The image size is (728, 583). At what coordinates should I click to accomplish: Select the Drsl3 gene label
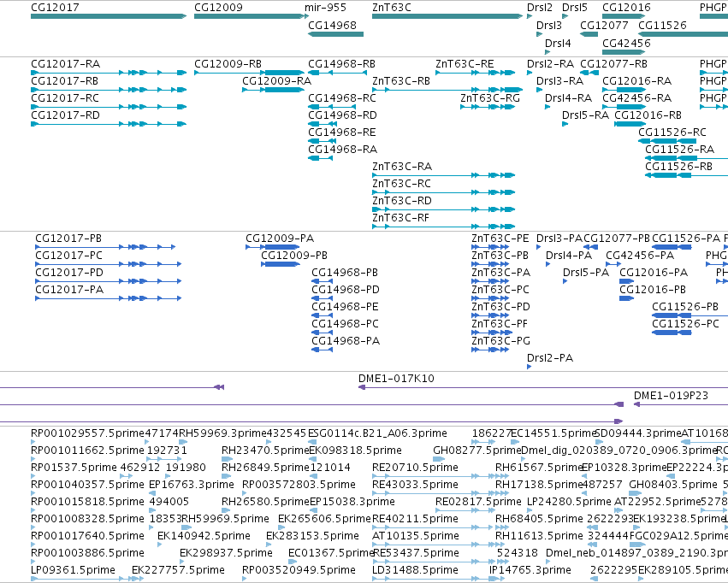click(549, 25)
